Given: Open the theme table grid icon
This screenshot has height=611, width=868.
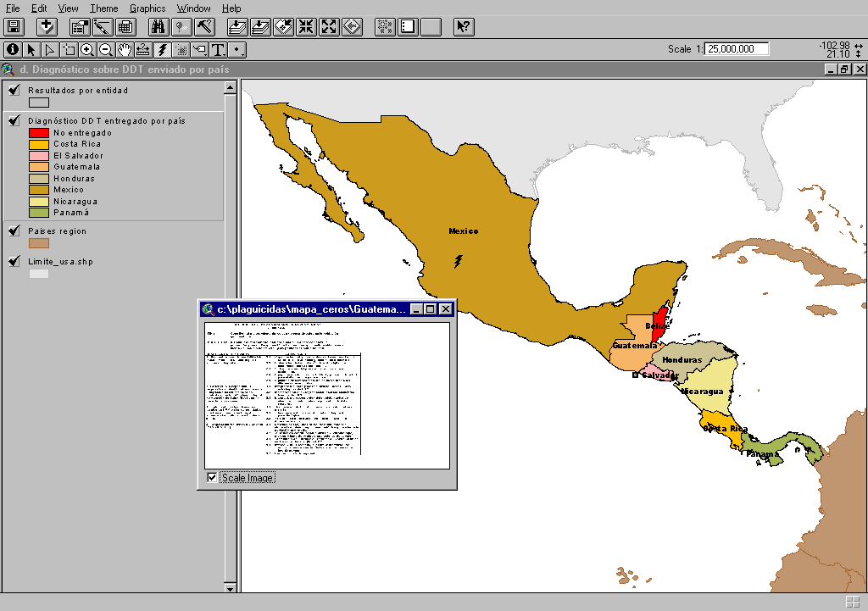Looking at the screenshot, I should click(125, 26).
